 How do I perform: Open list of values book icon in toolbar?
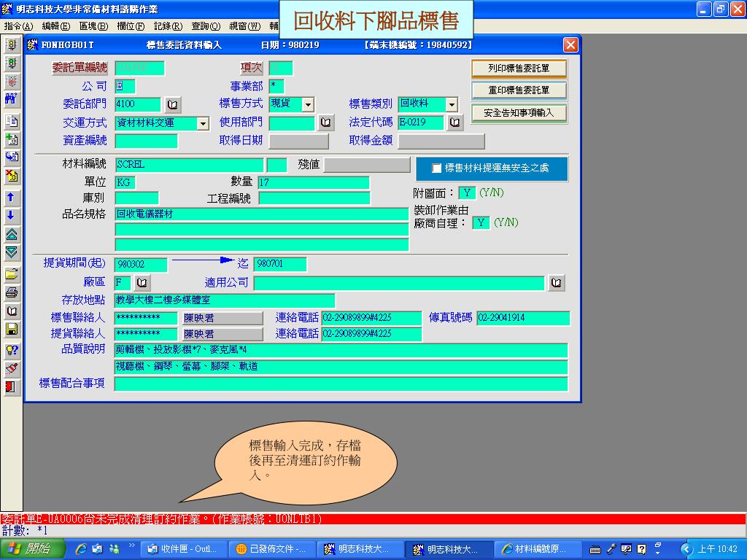(12, 311)
